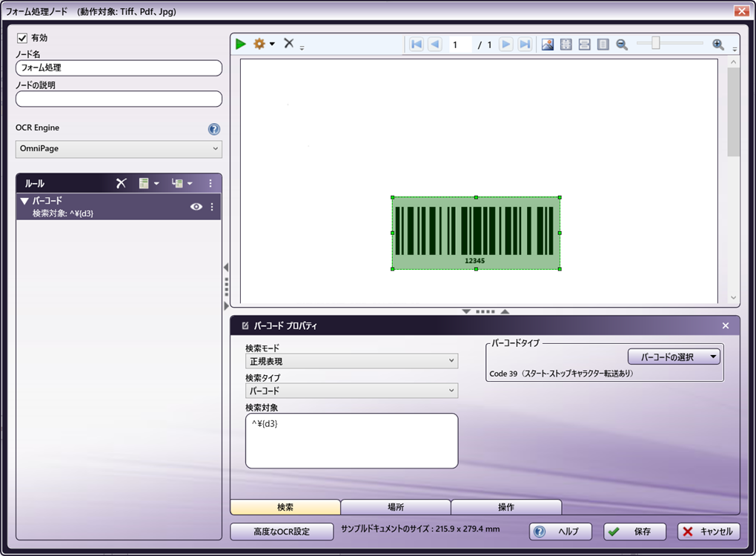
Task: Click the down arrow on the horizontal splitter
Action: [466, 311]
